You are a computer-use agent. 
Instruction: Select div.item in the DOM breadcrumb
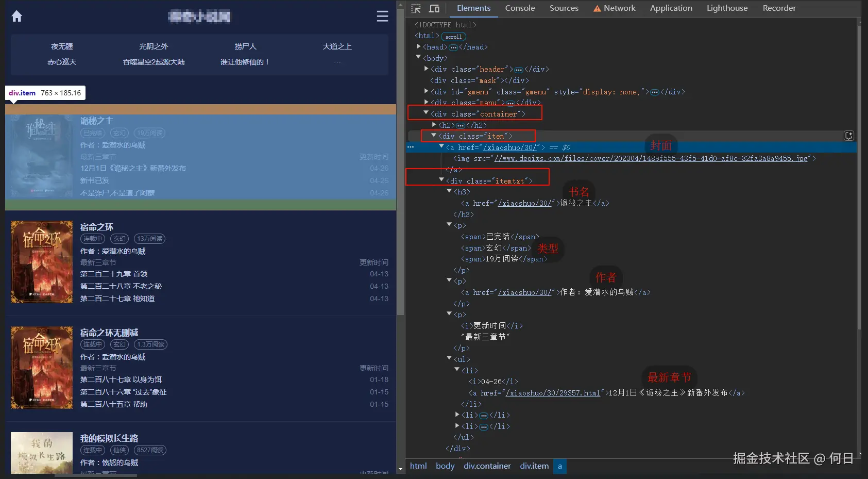[534, 466]
